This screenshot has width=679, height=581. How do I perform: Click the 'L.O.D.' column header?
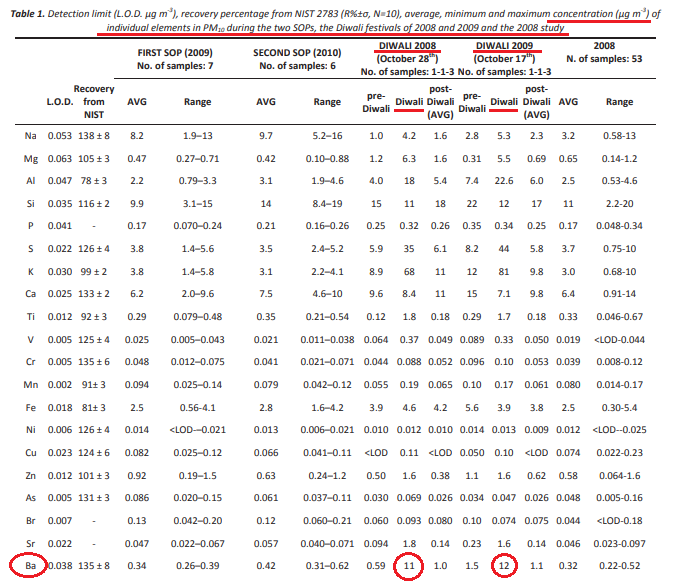60,102
